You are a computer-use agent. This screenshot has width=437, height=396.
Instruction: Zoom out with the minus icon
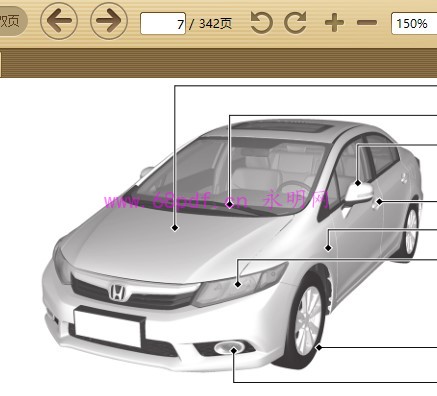[x=367, y=23]
